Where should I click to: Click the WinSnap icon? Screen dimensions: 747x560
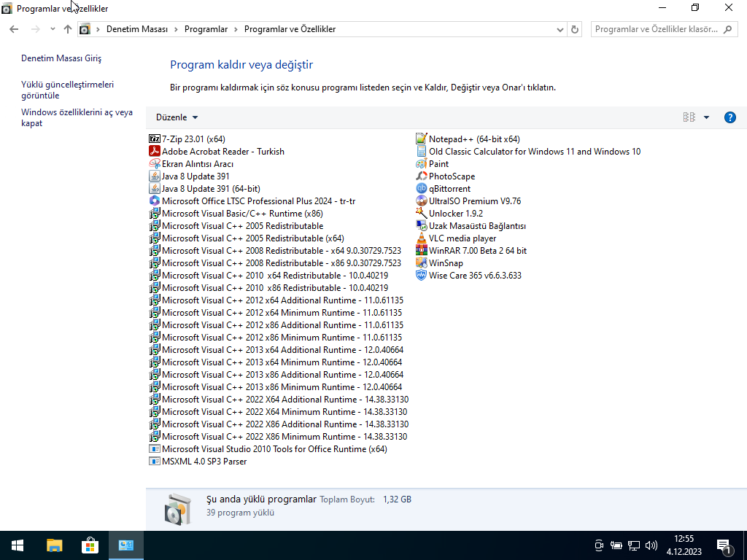[x=421, y=262]
